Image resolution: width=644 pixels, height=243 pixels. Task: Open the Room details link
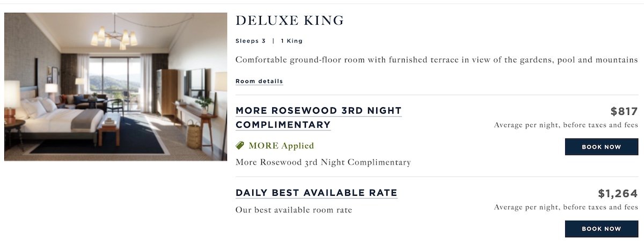pos(259,81)
